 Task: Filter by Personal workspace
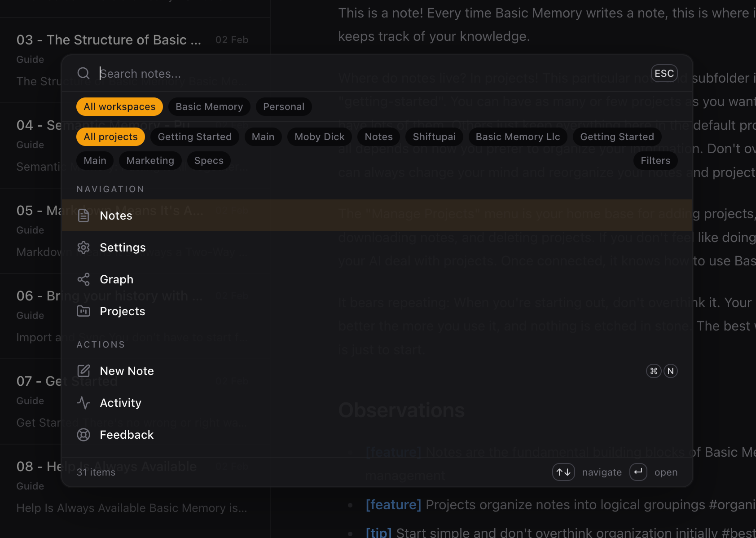tap(284, 106)
